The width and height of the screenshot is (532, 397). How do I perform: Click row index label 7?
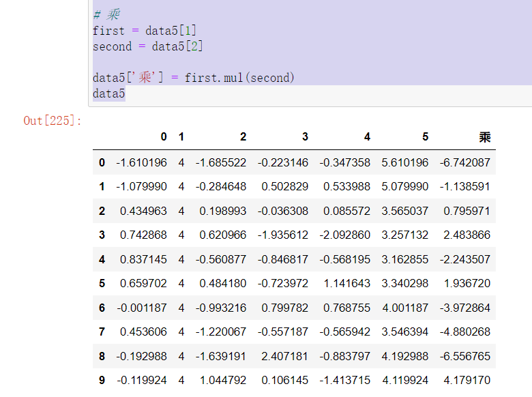point(102,332)
